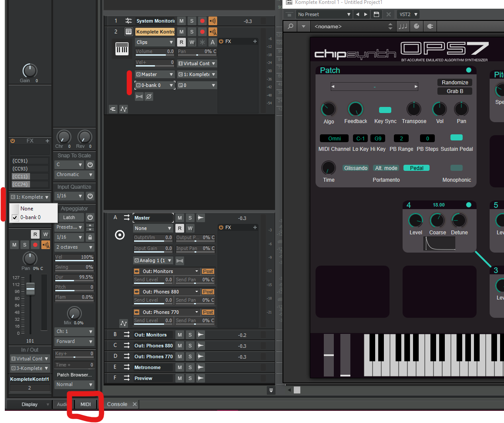Open track automation lanes icon
The height and width of the screenshot is (423, 504).
[124, 109]
